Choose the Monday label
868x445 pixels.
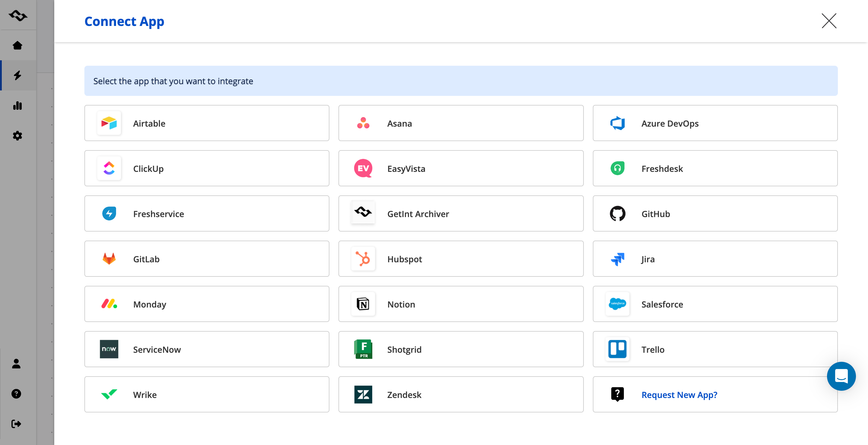(149, 304)
